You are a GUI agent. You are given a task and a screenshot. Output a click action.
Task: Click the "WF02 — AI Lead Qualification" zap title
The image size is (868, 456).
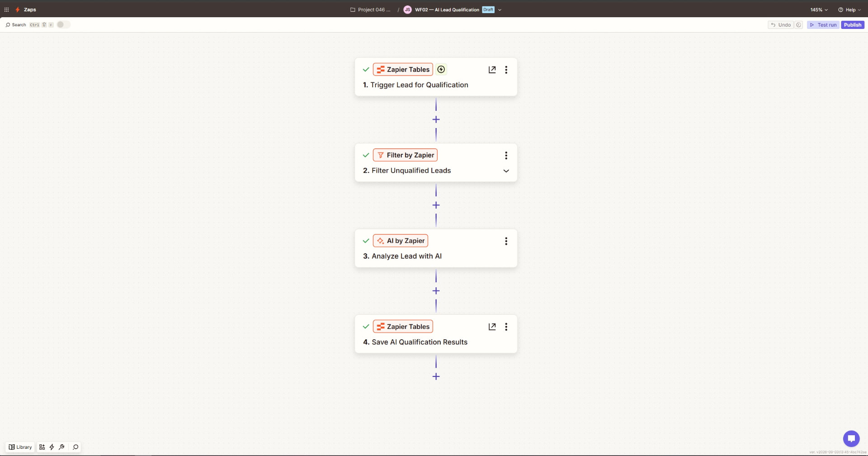click(x=447, y=9)
